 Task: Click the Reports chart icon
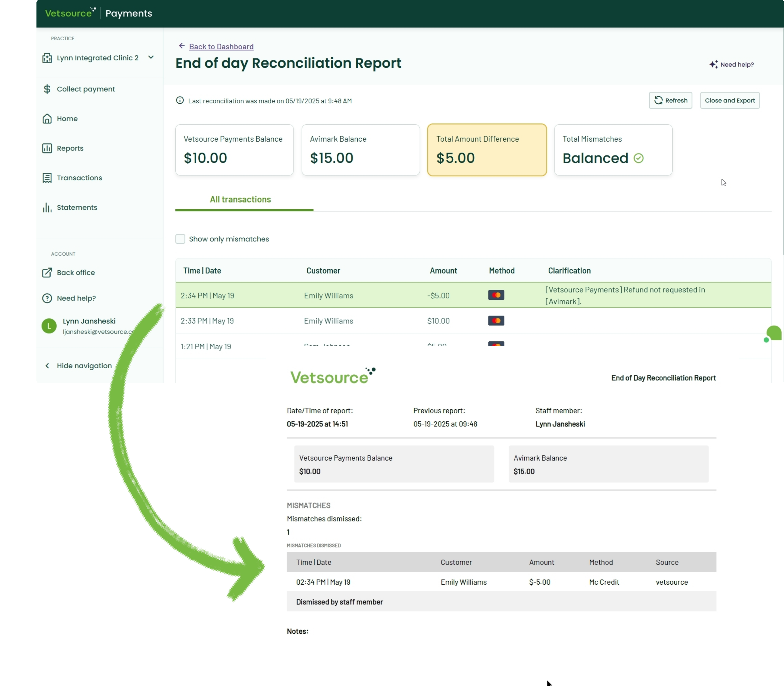coord(47,148)
